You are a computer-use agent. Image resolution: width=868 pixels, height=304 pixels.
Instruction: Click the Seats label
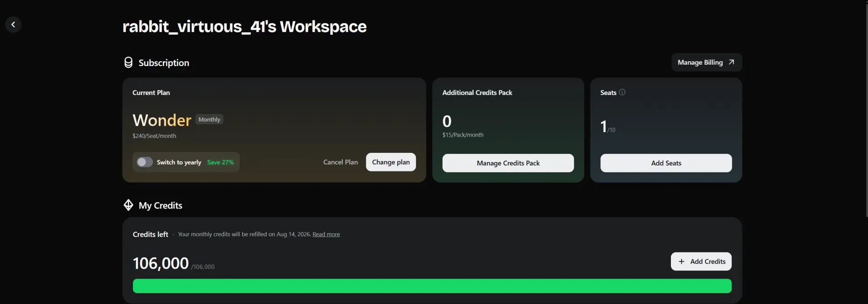tap(608, 92)
